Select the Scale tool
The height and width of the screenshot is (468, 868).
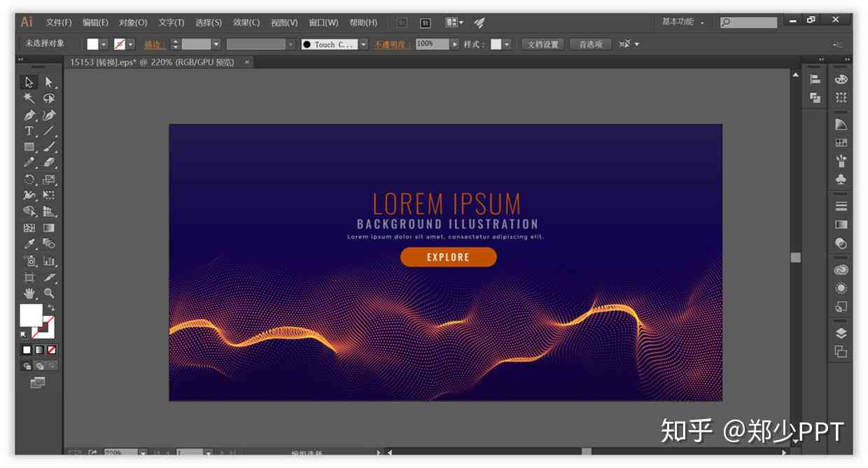coord(49,179)
